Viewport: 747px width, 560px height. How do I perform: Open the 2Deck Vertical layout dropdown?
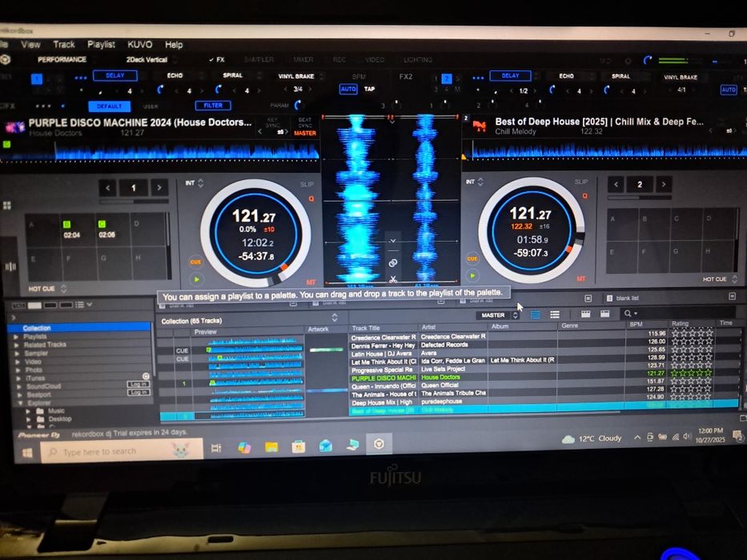(150, 59)
